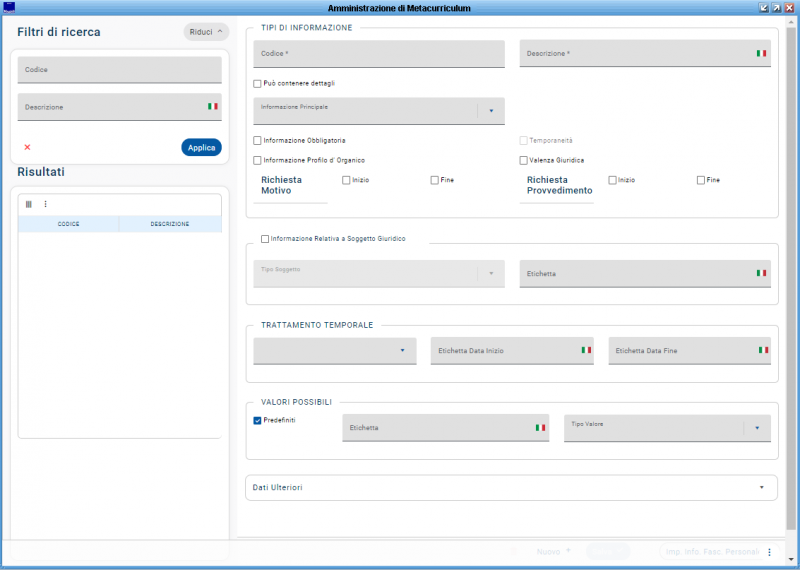The width and height of the screenshot is (800, 570).
Task: Uncheck the Predefiniti checkbox
Action: [x=258, y=421]
